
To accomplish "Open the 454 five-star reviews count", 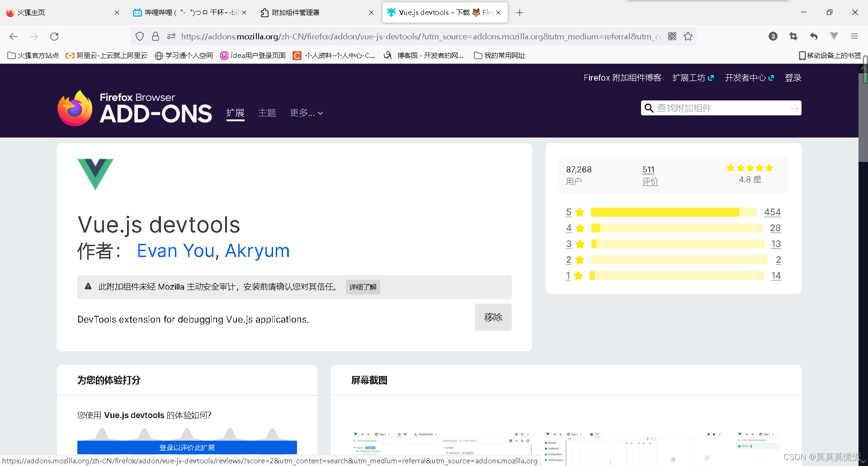I will (772, 212).
